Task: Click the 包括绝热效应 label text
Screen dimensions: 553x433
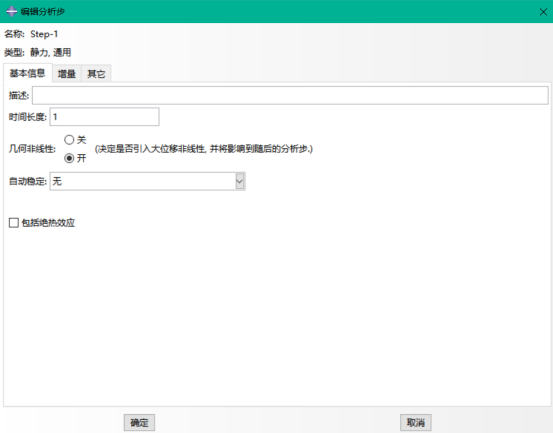Action: [48, 223]
